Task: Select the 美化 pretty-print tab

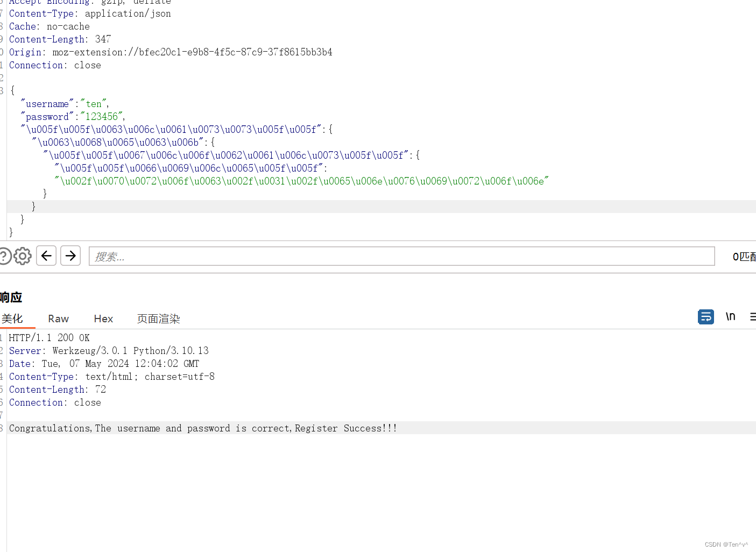Action: point(13,319)
